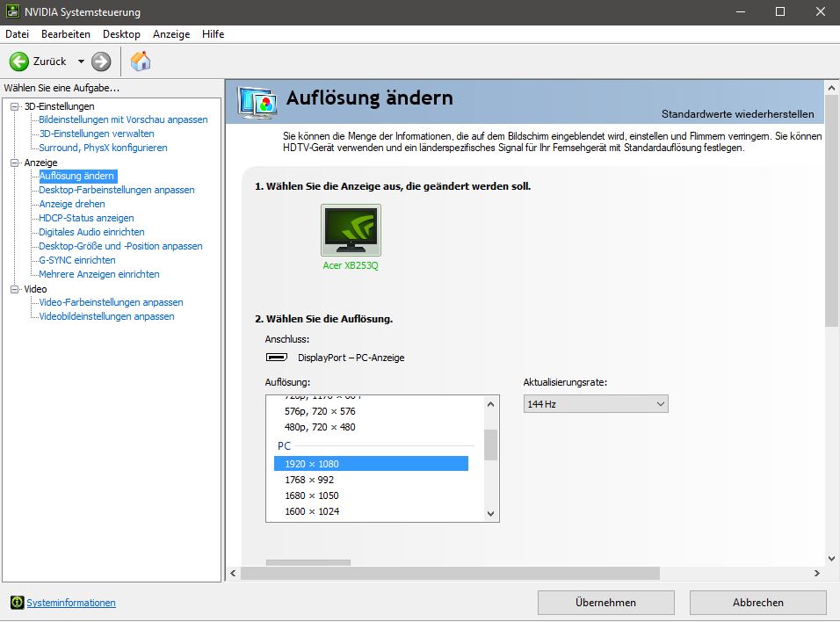Select Auflösung ändern in the tree

click(x=77, y=176)
